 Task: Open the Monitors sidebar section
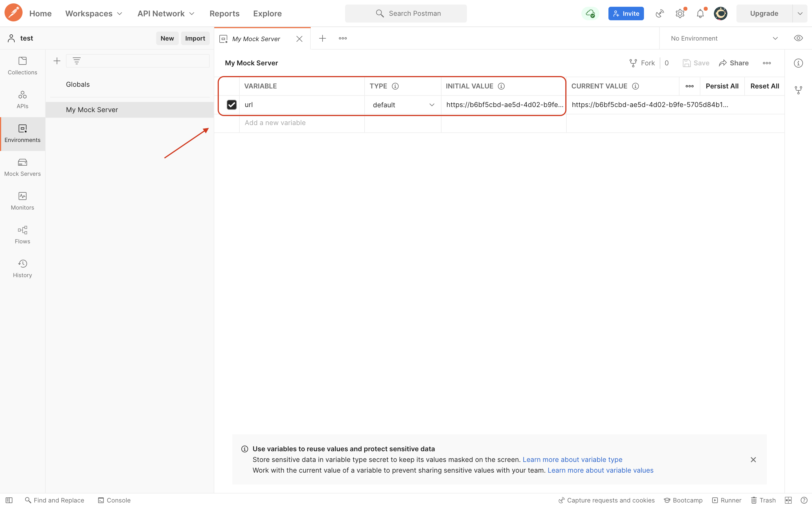(23, 201)
